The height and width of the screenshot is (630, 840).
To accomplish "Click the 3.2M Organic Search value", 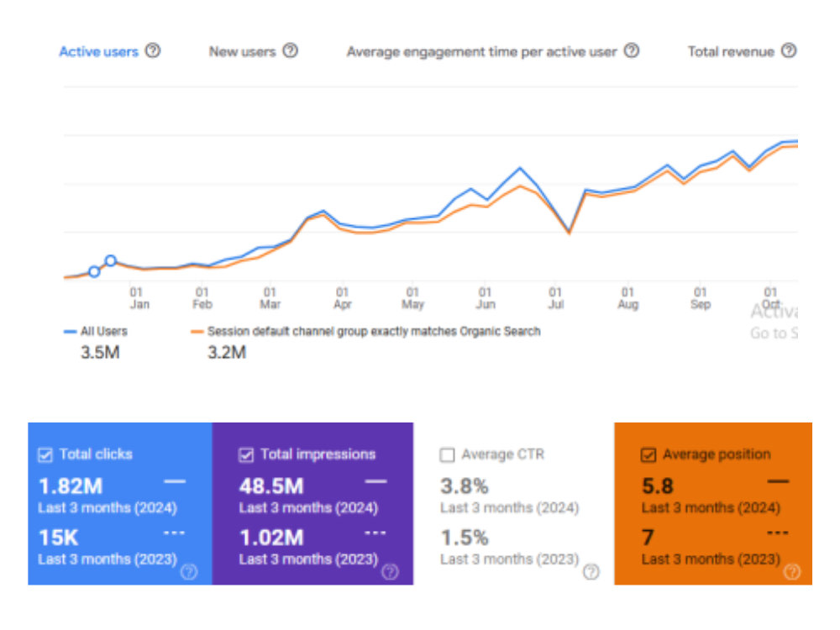I will point(227,353).
